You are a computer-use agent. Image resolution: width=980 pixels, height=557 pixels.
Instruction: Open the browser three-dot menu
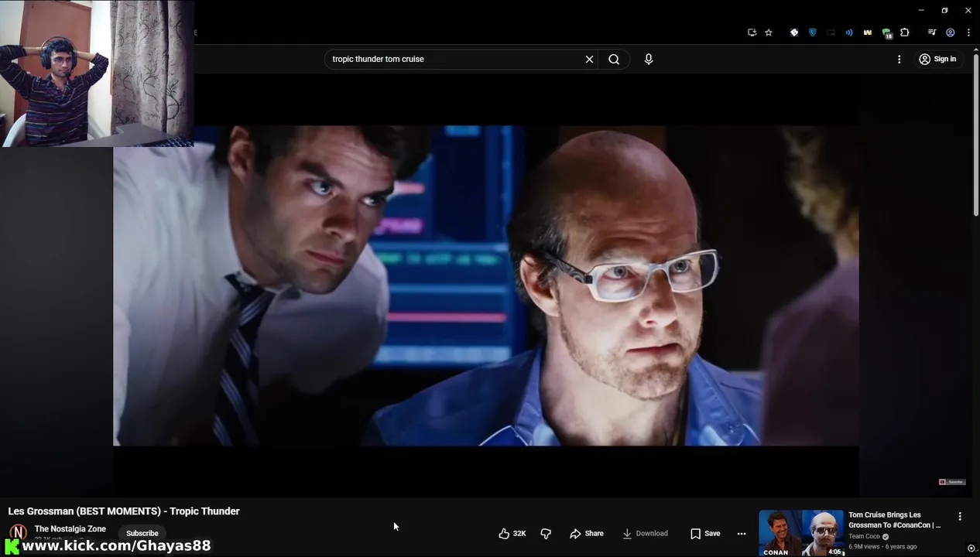(x=968, y=32)
